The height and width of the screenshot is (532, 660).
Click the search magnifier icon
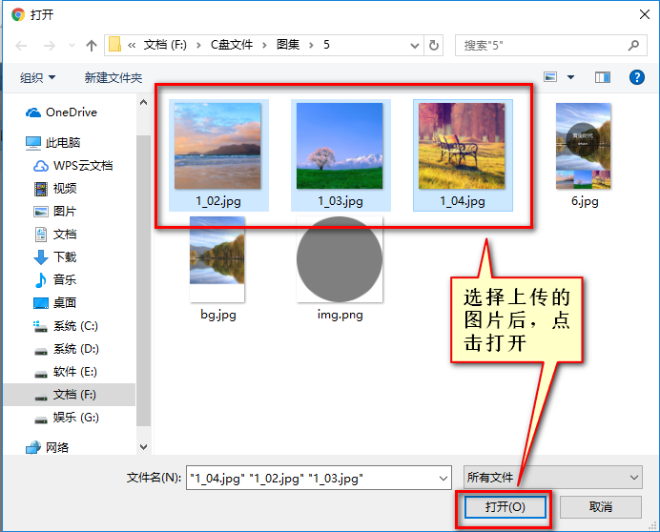tap(633, 45)
